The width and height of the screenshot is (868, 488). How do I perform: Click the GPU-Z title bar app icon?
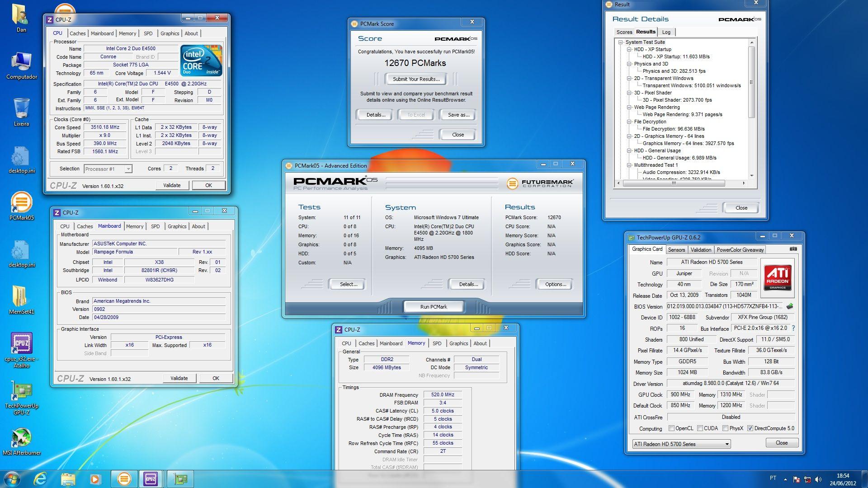coord(632,238)
